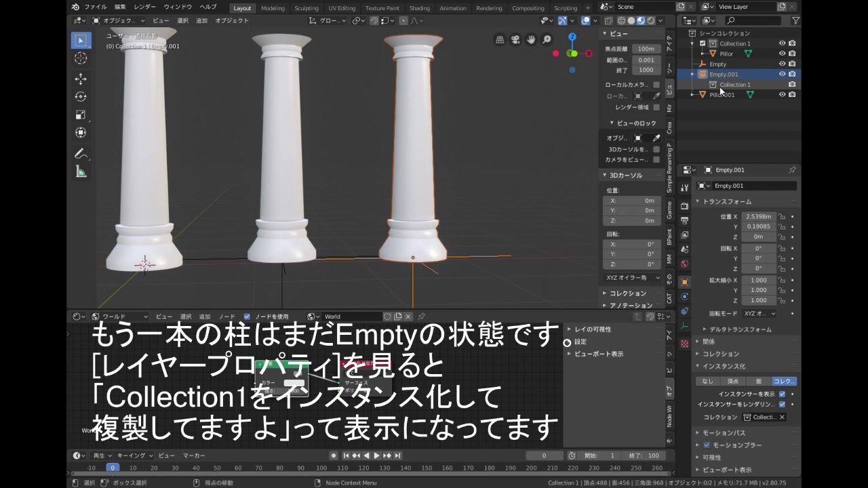The height and width of the screenshot is (488, 868).
Task: Select the Scale tool
Action: click(81, 115)
